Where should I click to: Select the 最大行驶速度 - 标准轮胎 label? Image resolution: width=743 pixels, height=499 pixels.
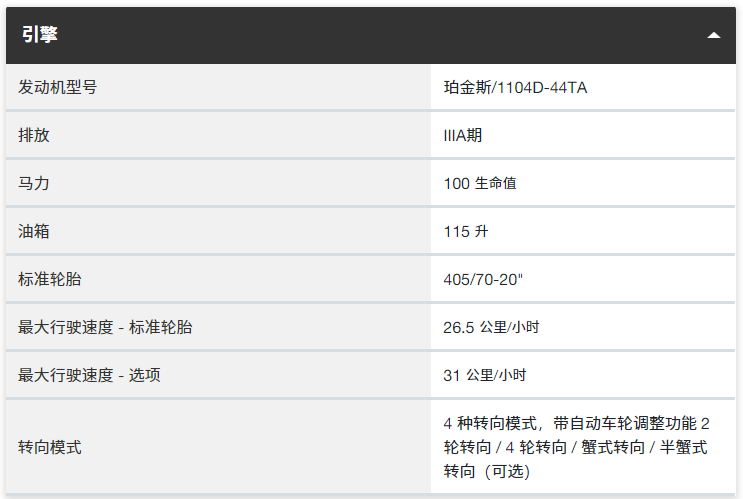click(x=105, y=327)
